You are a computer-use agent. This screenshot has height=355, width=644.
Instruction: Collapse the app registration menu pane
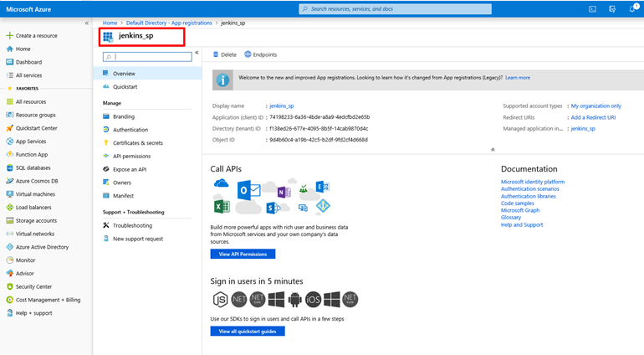tap(197, 52)
